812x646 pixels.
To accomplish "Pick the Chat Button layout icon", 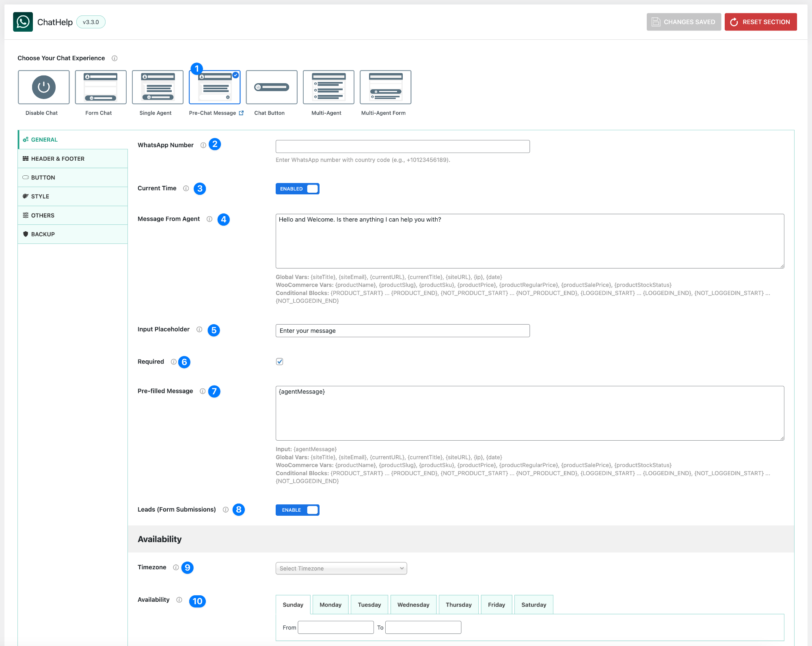I will (x=271, y=87).
